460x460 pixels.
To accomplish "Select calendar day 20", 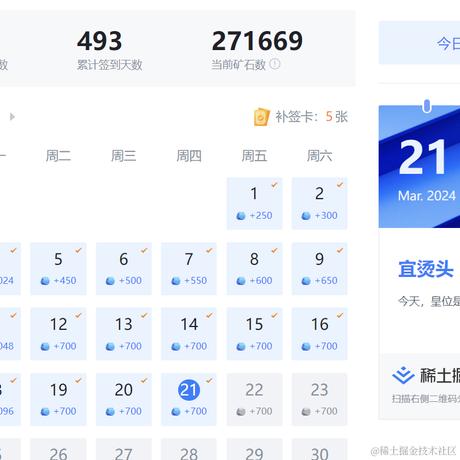I will point(124,399).
